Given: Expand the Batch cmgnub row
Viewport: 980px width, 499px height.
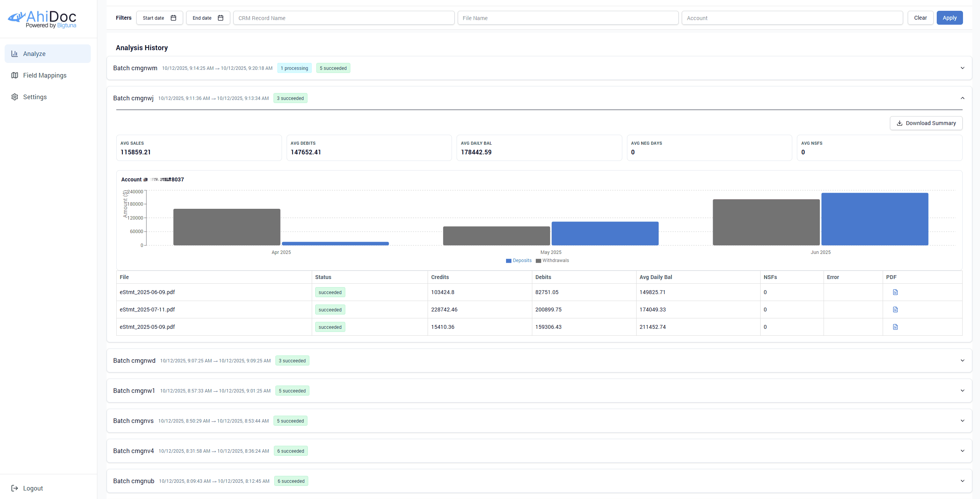Looking at the screenshot, I should coord(963,481).
